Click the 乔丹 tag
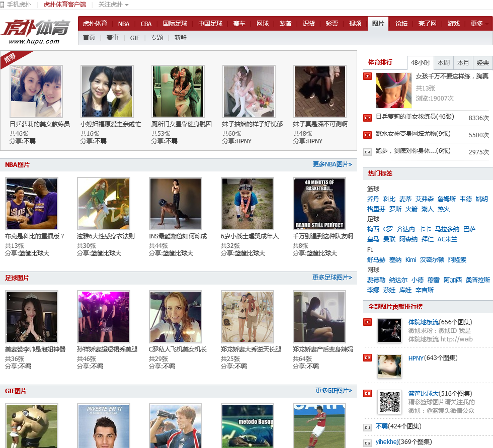 (373, 199)
